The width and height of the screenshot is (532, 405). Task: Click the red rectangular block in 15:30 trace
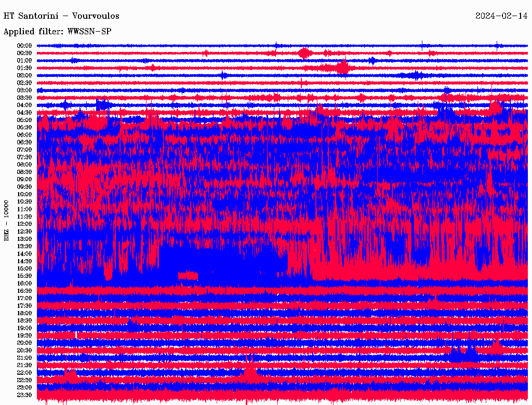tap(188, 275)
